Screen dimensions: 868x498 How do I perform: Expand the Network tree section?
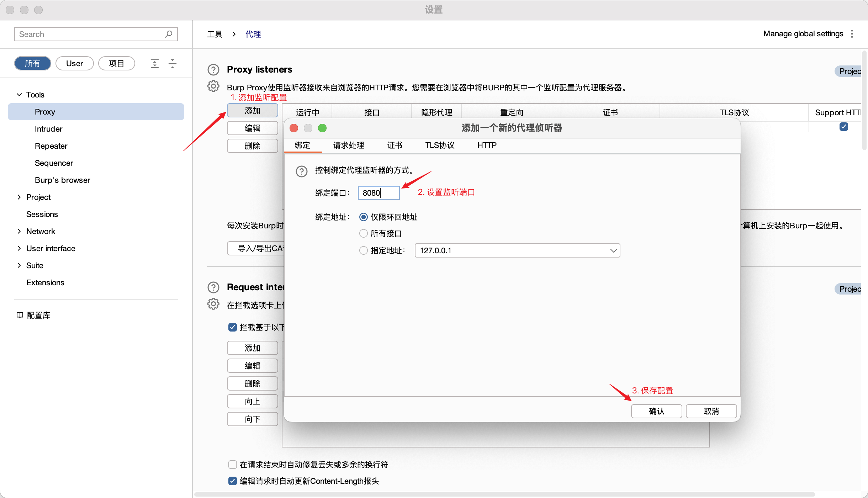tap(19, 231)
